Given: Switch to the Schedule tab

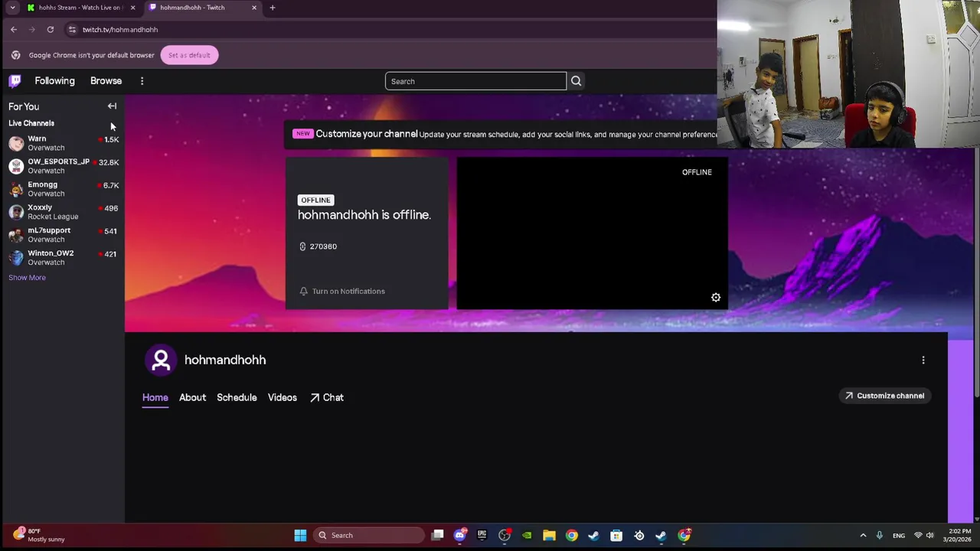Looking at the screenshot, I should point(237,397).
